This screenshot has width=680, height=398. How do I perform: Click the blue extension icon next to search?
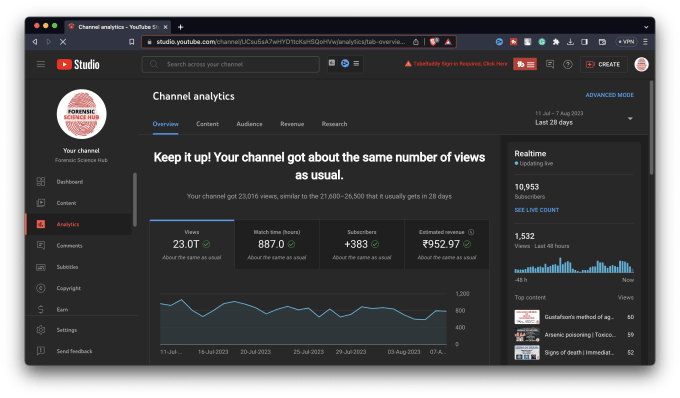[345, 63]
